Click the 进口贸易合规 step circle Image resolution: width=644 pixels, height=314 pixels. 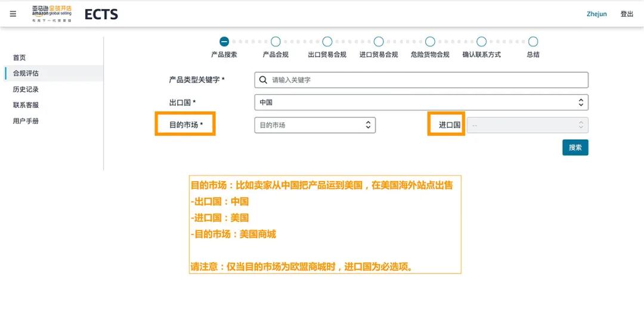[379, 42]
